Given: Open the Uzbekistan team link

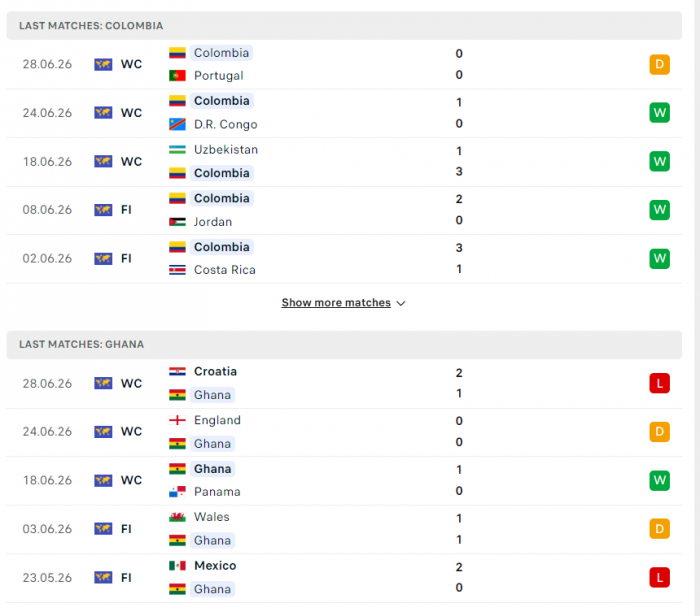Looking at the screenshot, I should [x=226, y=150].
